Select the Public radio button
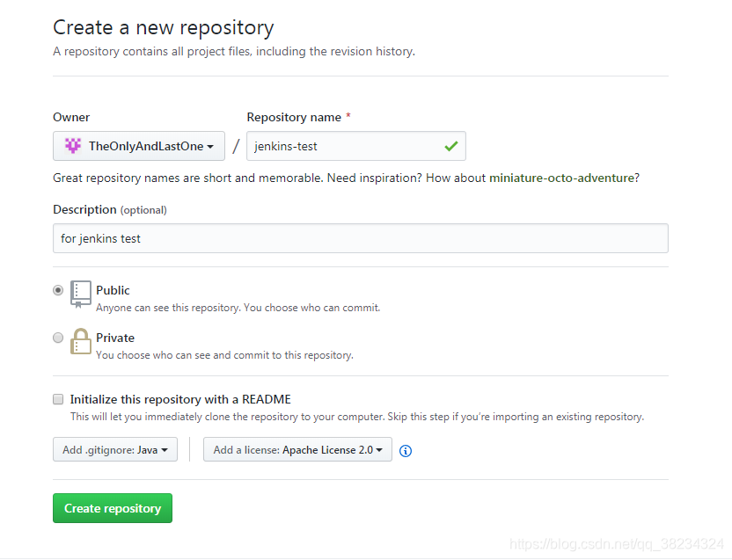The height and width of the screenshot is (560, 732). pyautogui.click(x=58, y=290)
